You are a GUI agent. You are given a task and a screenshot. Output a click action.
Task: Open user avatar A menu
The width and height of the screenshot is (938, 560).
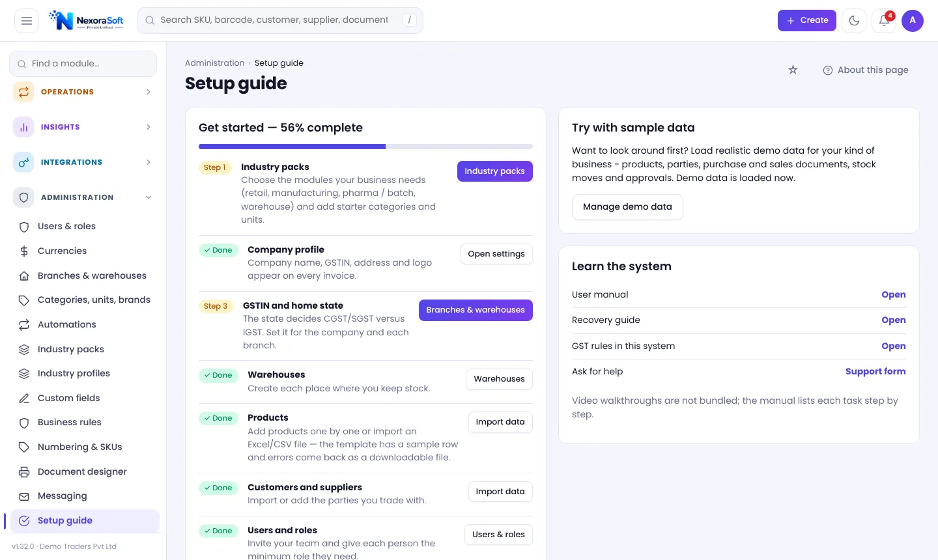point(913,21)
